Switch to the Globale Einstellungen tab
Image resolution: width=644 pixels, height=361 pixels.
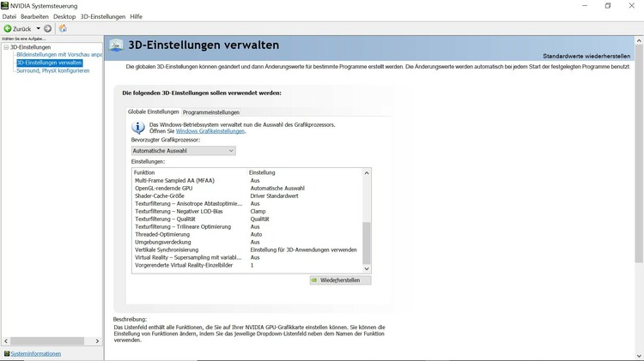point(153,111)
